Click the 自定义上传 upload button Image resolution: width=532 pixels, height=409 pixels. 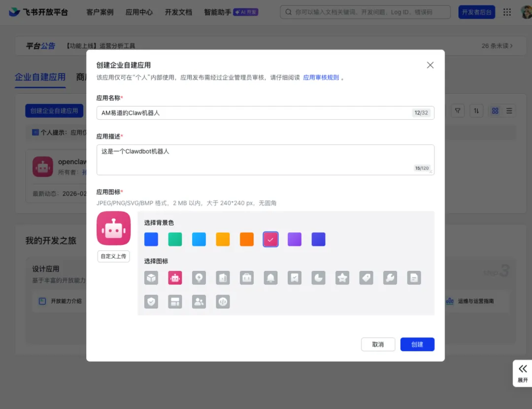(114, 256)
